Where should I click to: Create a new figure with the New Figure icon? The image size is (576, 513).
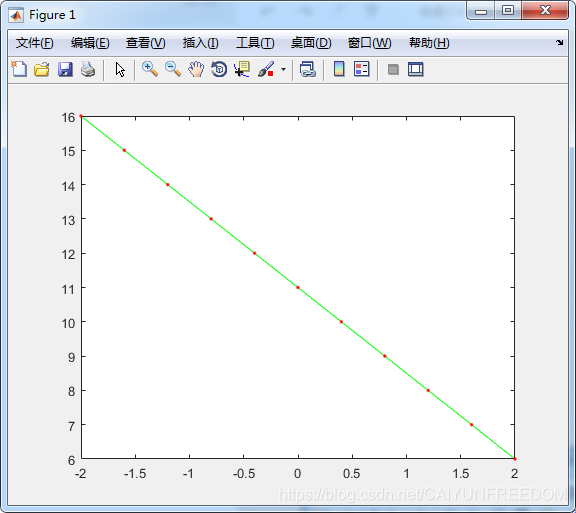[19, 69]
